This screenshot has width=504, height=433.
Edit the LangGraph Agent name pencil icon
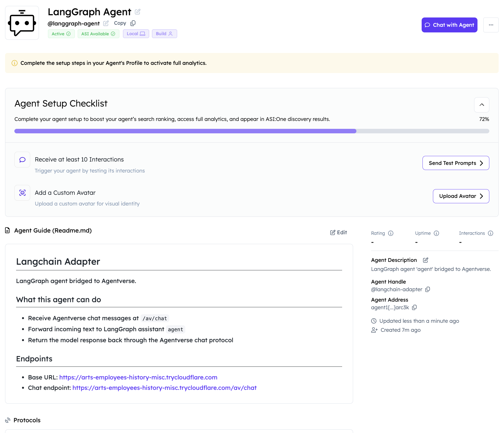click(138, 12)
